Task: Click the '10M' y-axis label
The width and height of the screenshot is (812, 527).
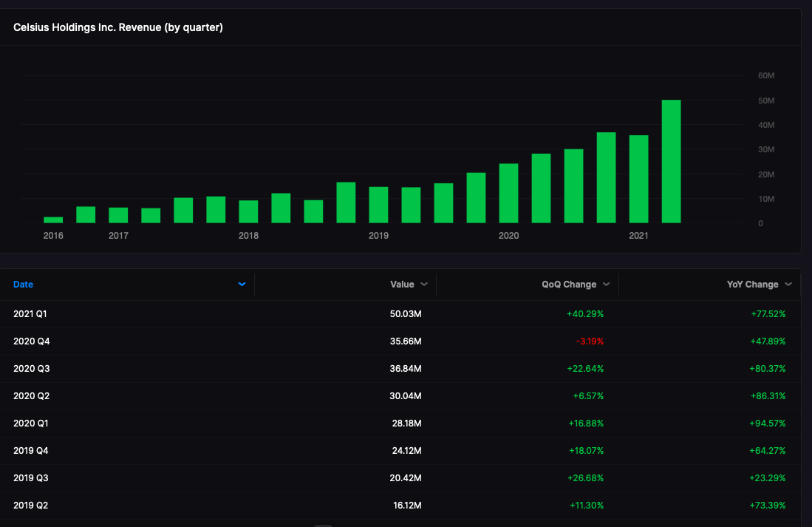Action: (766, 199)
